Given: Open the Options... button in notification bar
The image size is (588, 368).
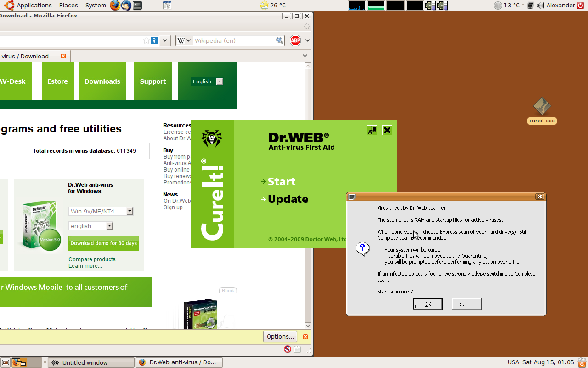Looking at the screenshot, I should [x=280, y=337].
